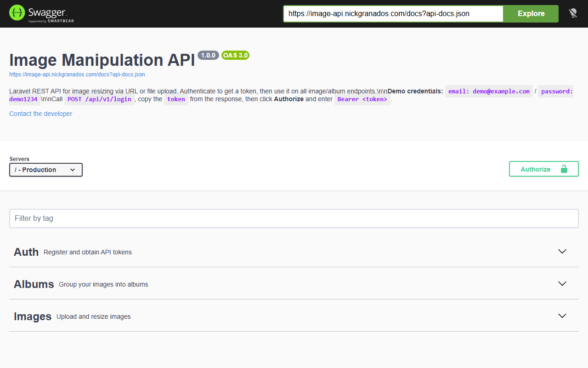Click the 'Bearer <token>' code text
The width and height of the screenshot is (588, 368).
[x=362, y=99]
